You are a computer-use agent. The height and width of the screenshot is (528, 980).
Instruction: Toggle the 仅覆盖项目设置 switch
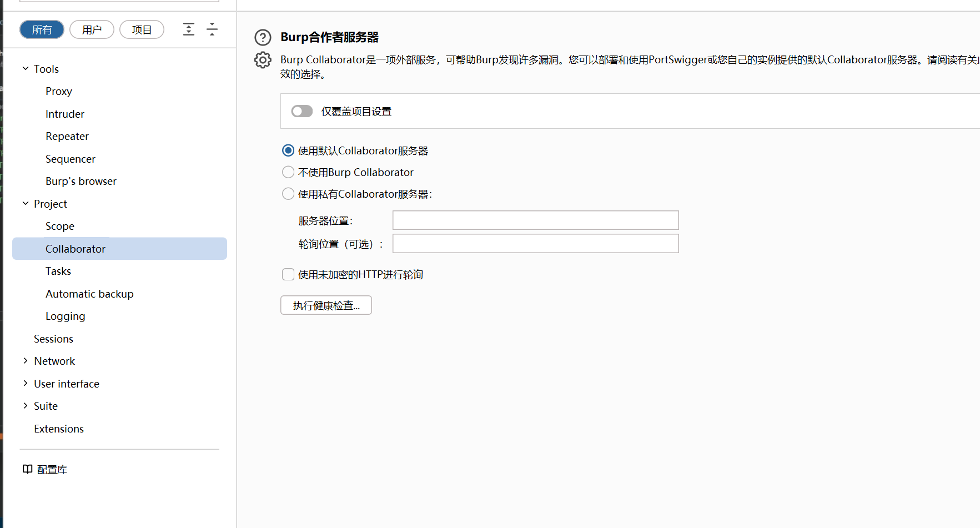(x=302, y=112)
